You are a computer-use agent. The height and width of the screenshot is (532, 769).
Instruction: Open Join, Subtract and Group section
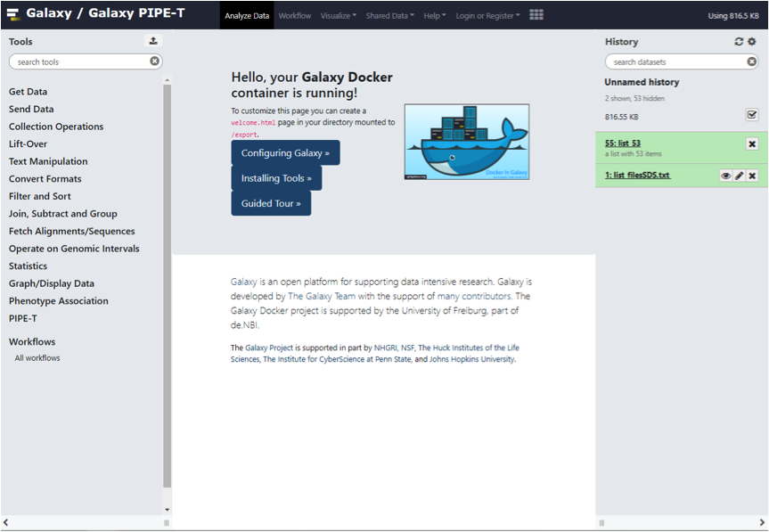click(62, 214)
